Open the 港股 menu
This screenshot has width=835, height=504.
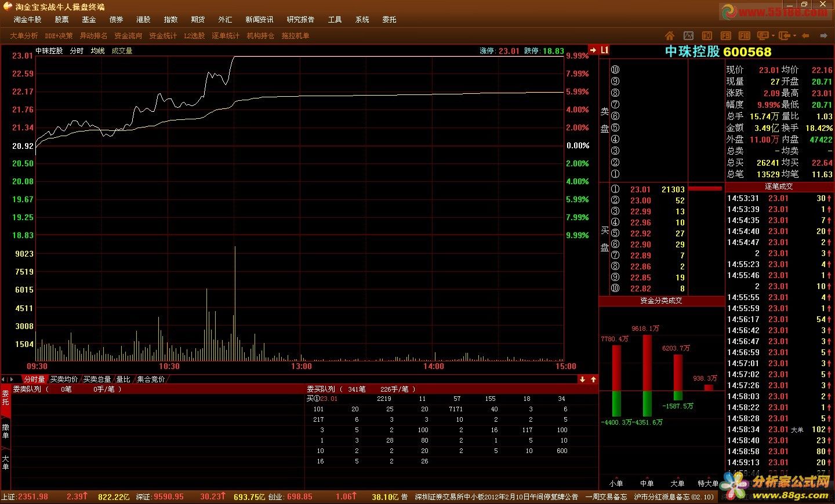(144, 20)
